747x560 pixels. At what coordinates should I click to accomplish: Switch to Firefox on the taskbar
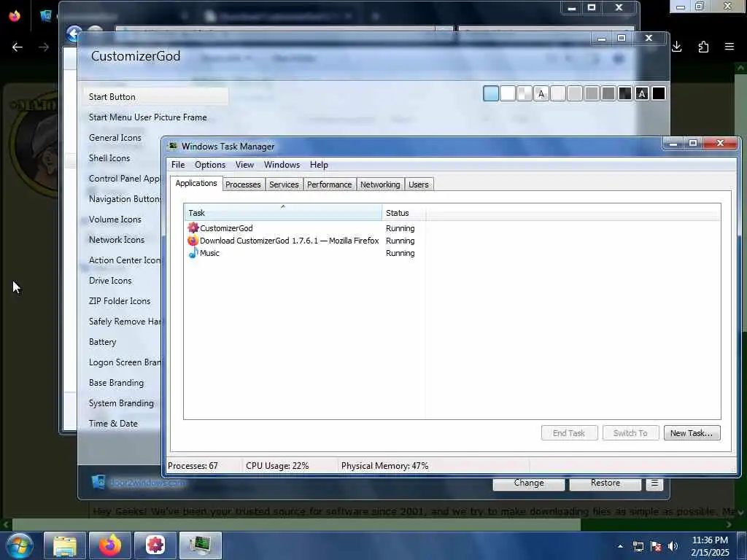pyautogui.click(x=110, y=545)
